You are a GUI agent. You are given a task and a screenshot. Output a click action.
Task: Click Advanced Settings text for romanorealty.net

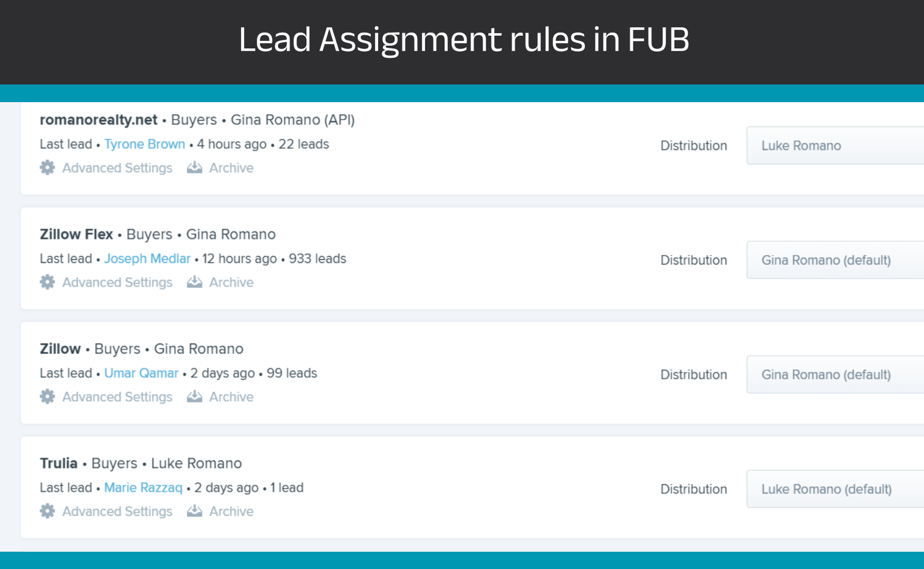117,168
